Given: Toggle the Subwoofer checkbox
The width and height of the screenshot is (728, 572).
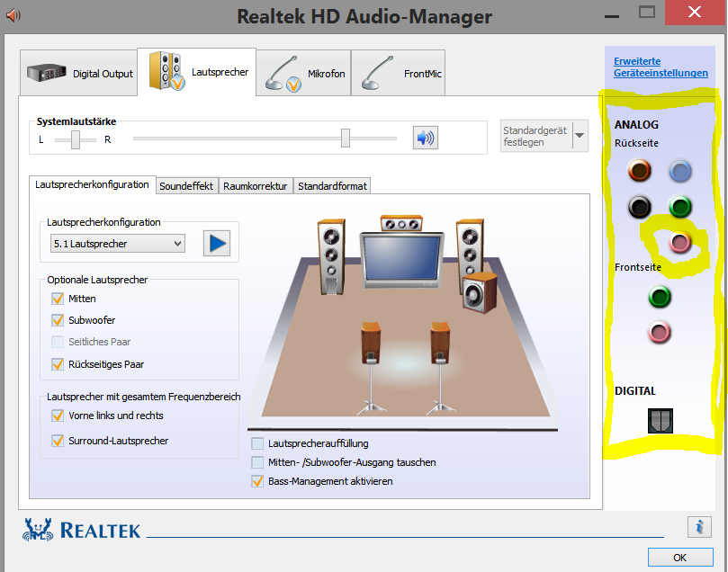Looking at the screenshot, I should click(58, 320).
